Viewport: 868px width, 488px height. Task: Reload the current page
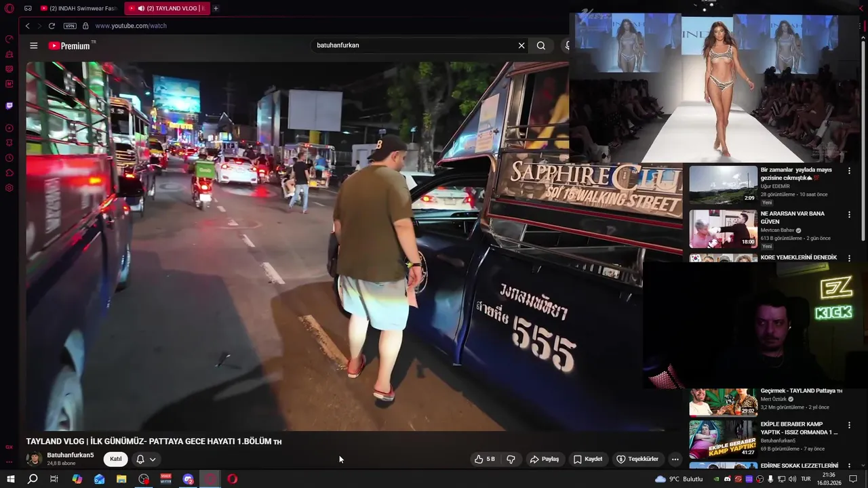tap(52, 26)
